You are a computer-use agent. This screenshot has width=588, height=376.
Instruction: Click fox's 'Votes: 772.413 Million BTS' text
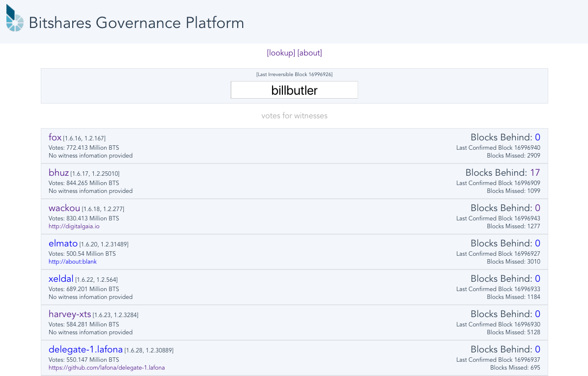(84, 148)
